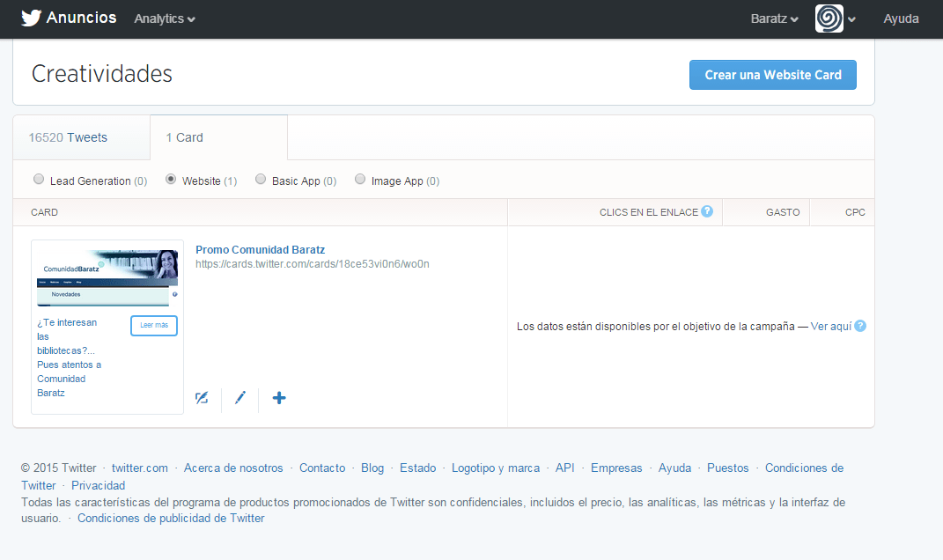The width and height of the screenshot is (943, 560).
Task: Open the Puestos footer link
Action: click(x=727, y=468)
